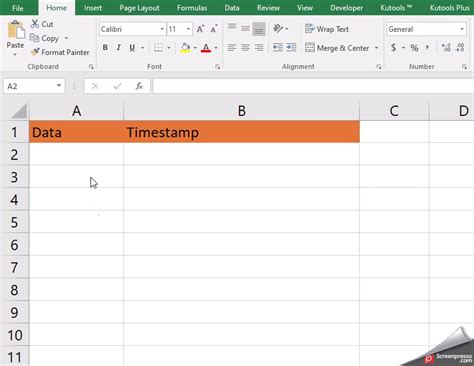Increase font size with larger A
Viewport: 474px width, 366px height.
pyautogui.click(x=200, y=29)
